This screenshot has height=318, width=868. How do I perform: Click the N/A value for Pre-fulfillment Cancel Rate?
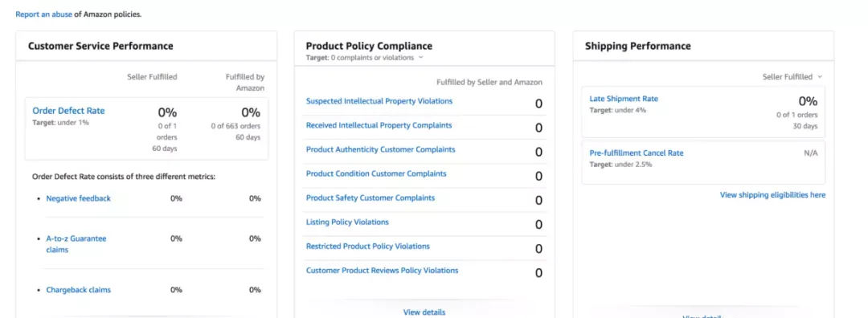tap(810, 153)
